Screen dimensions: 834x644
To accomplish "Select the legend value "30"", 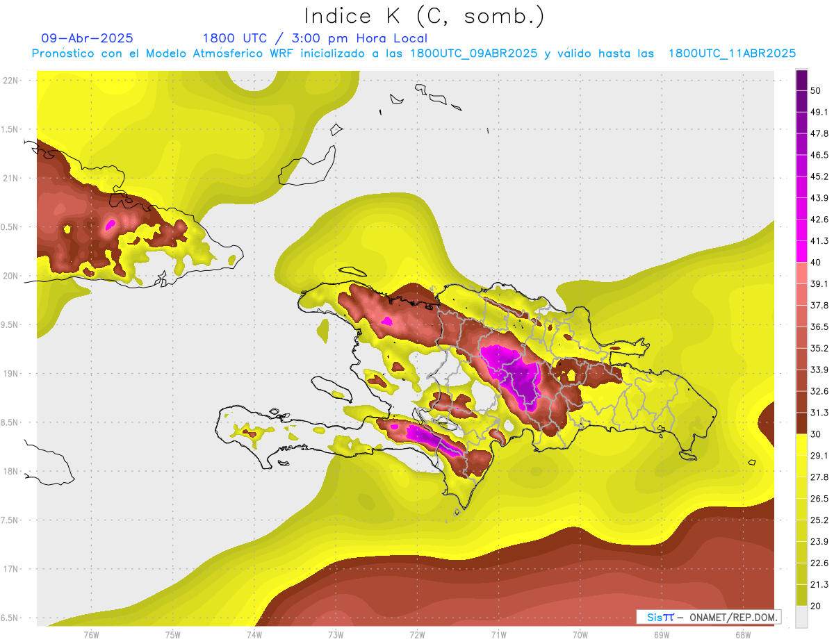I will [816, 434].
